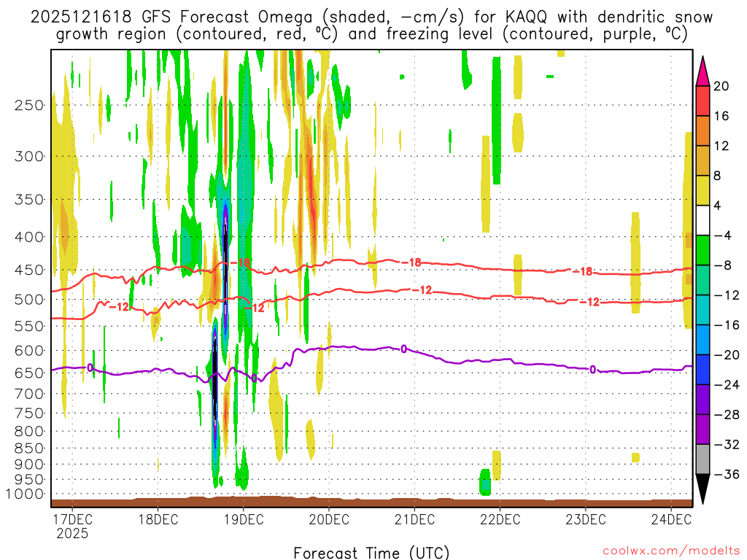Click the colorbar value label -4
The width and height of the screenshot is (747, 560).
point(722,236)
